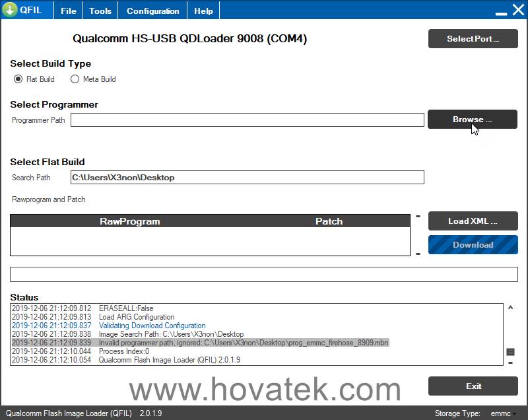Click the QFIL download logo icon
Screen dimensions: 528x420
[10, 9]
